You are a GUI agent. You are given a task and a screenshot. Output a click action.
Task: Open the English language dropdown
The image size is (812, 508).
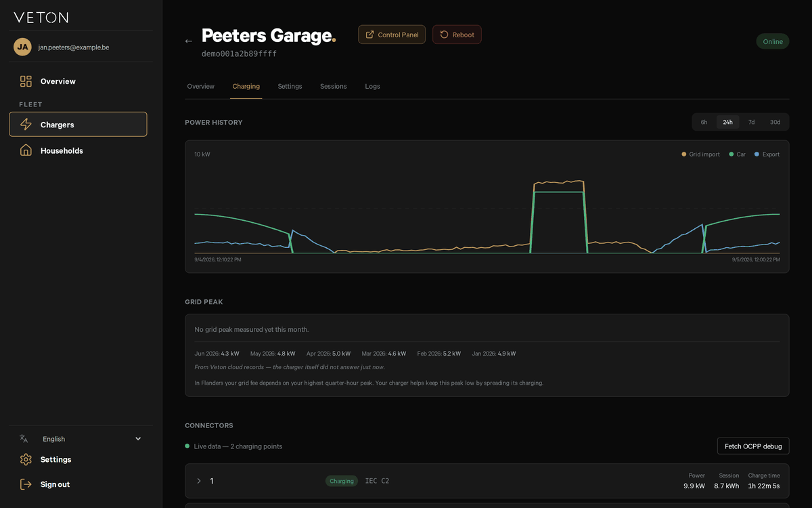81,439
